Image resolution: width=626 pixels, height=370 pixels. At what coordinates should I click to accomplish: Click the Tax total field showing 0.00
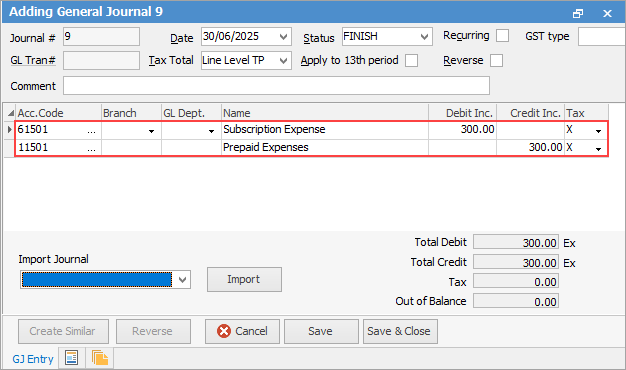[516, 281]
